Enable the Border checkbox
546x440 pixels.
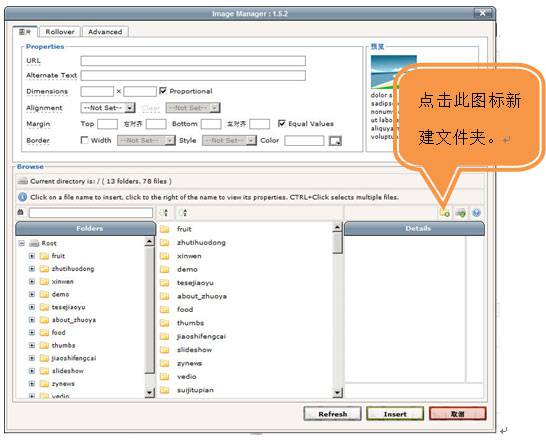(84, 140)
